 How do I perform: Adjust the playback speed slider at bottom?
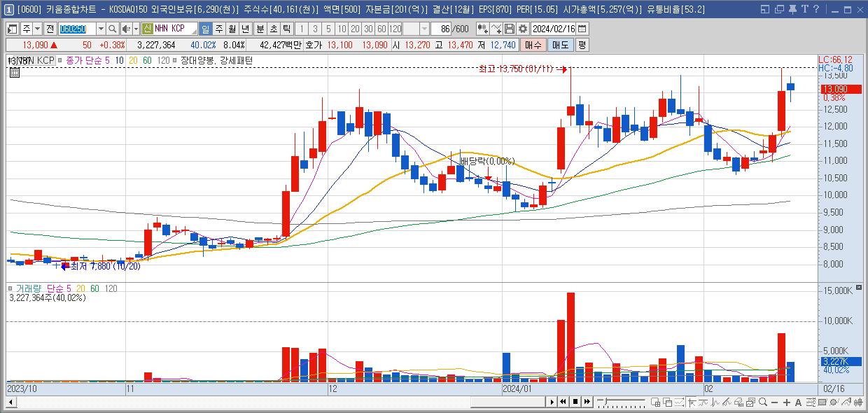point(621,402)
